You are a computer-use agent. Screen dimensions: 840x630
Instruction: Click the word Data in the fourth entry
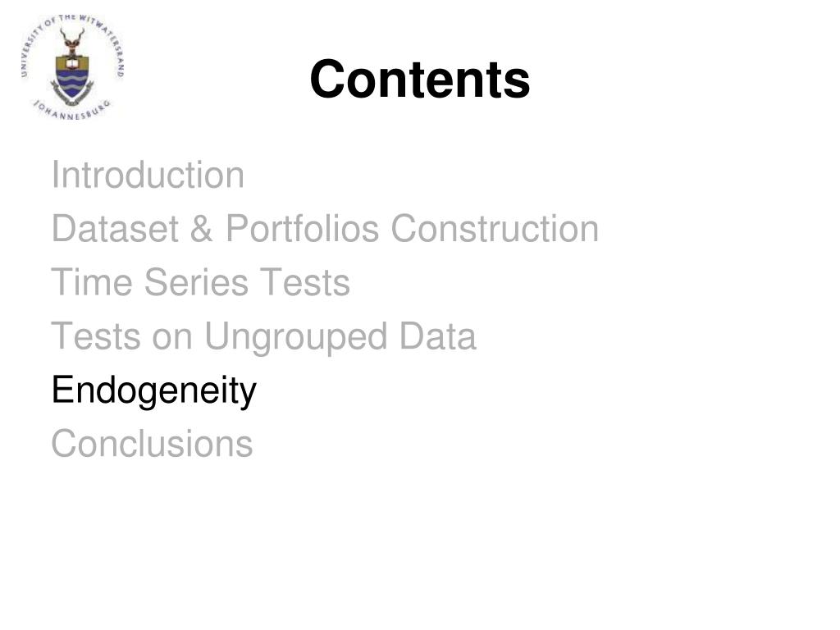pos(438,336)
